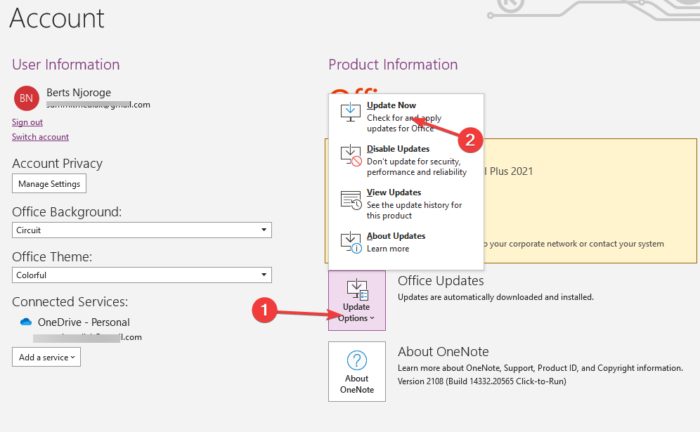Open View Updates history option
This screenshot has height=432, width=700.
point(406,204)
